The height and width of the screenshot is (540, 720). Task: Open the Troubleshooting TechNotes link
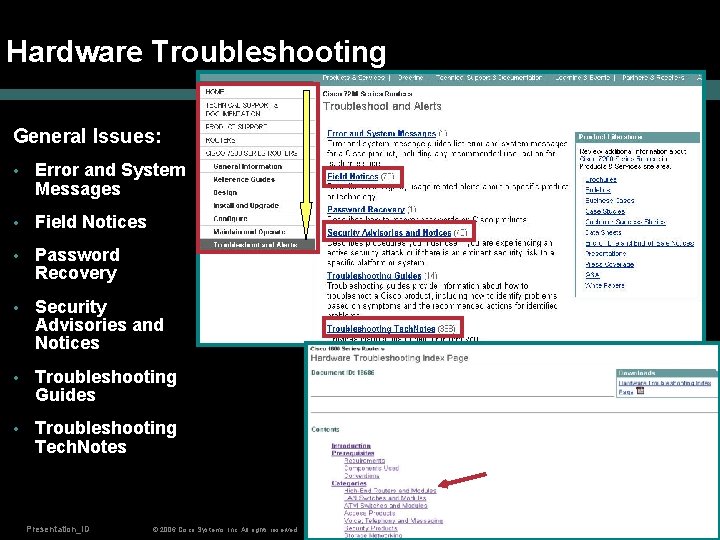[x=381, y=329]
